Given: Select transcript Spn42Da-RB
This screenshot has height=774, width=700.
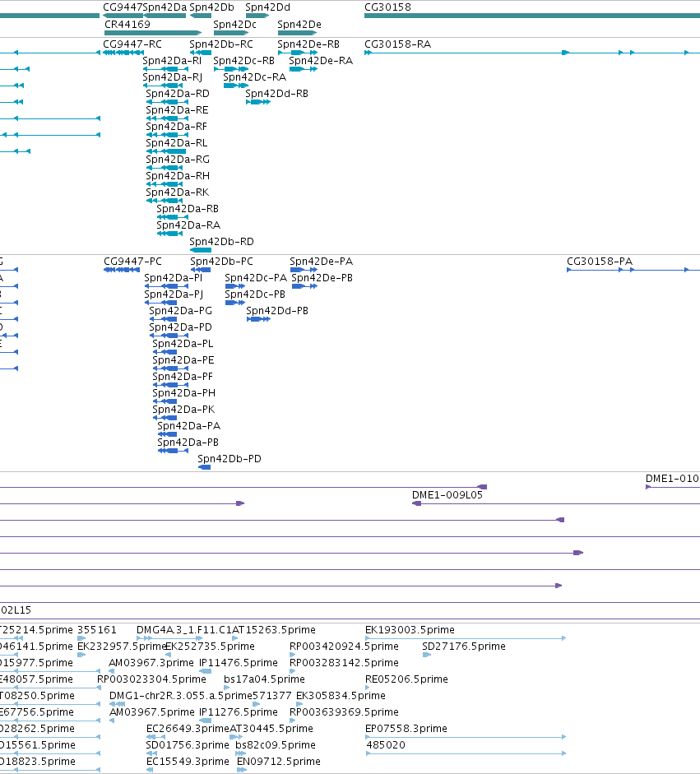Looking at the screenshot, I should coord(188,208).
